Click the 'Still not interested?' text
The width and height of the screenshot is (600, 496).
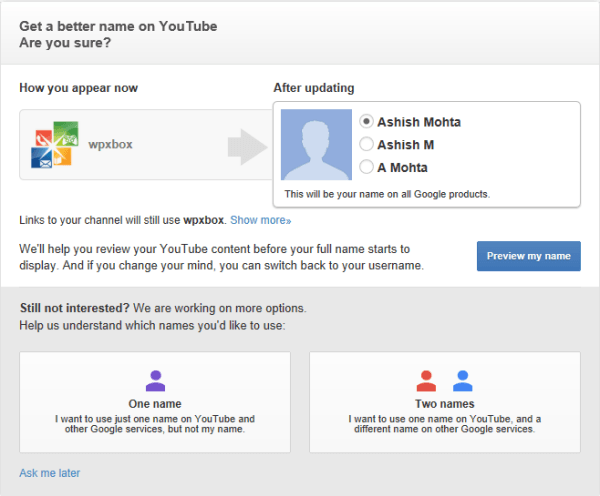coord(75,308)
